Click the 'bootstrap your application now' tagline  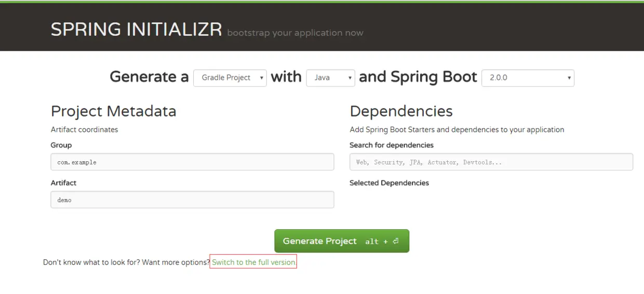coord(295,33)
